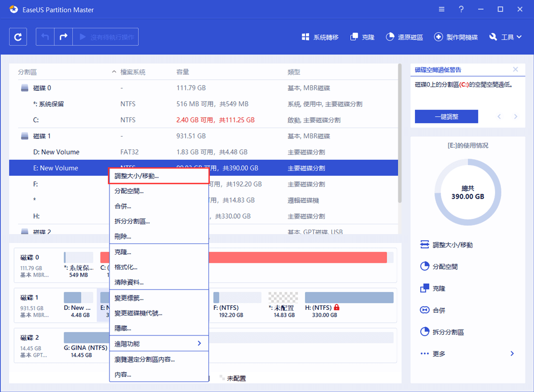
Task: Select 隱藏 in context menu
Action: coord(159,328)
